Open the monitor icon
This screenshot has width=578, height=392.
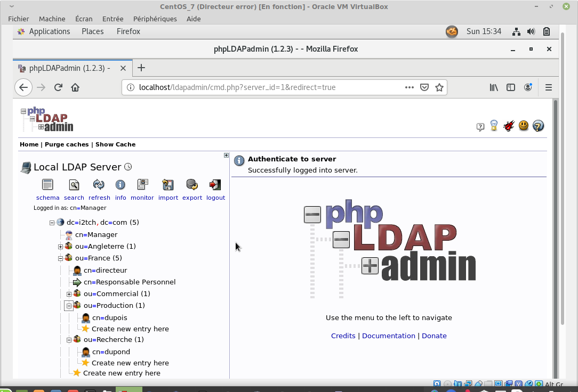(x=142, y=185)
